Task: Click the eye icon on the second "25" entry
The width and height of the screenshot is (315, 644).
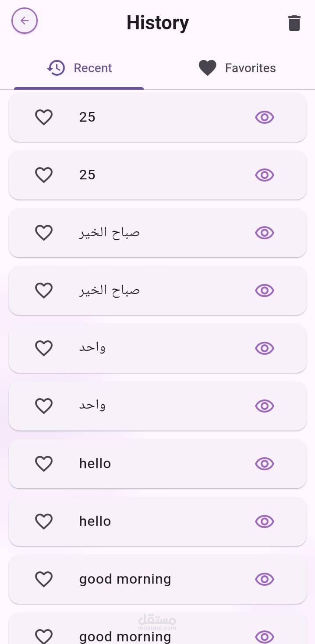Action: coord(264,175)
